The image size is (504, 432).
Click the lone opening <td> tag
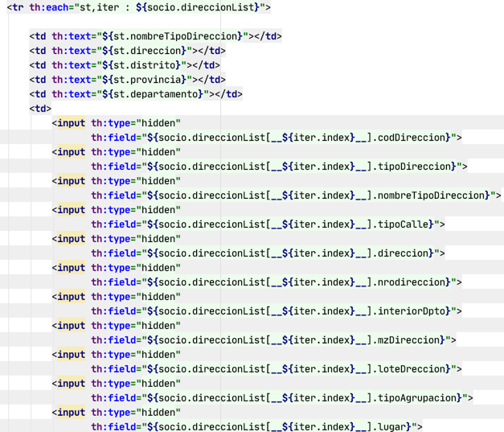40,109
